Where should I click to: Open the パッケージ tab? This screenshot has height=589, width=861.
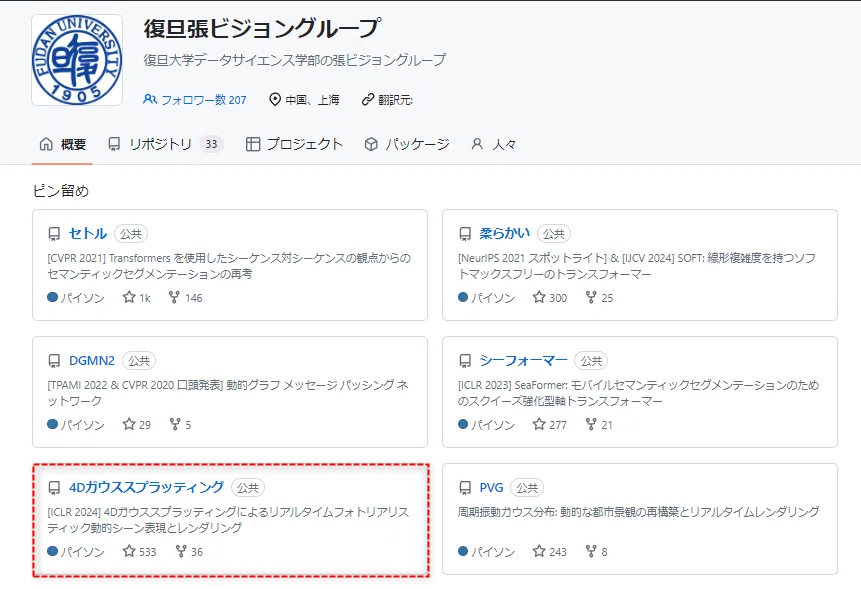click(x=407, y=144)
